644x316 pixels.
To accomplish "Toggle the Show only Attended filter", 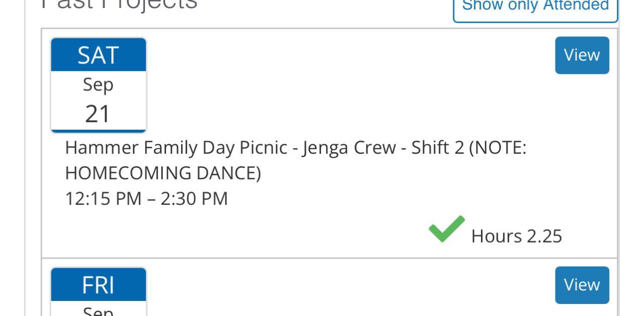I will (535, 6).
